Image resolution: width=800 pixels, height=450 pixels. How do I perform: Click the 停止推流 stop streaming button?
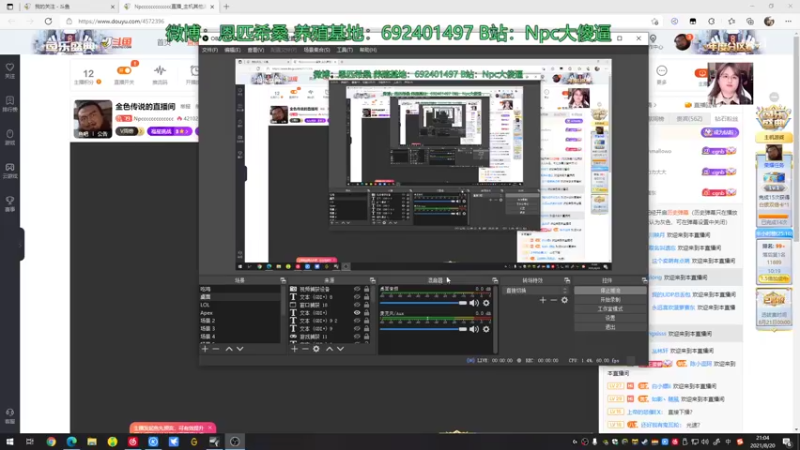click(x=610, y=291)
